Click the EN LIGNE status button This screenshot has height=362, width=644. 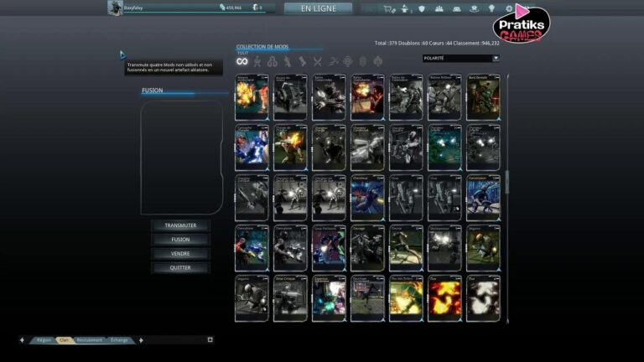tap(319, 8)
